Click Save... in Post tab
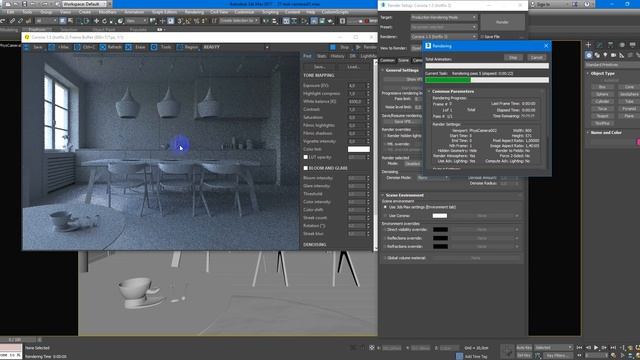Viewport: 640px width, 360px height. pos(320,67)
